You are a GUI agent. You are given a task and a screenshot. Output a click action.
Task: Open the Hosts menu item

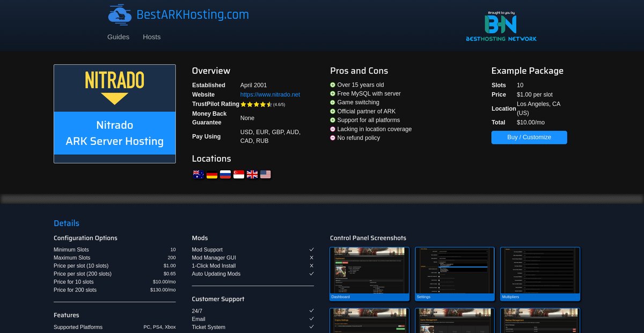tap(151, 37)
